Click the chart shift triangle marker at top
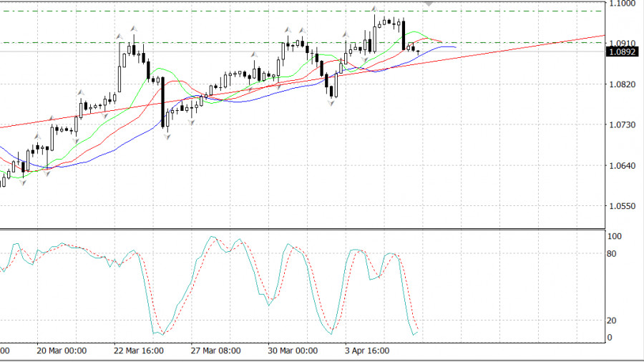The height and width of the screenshot is (362, 644). pos(429,4)
